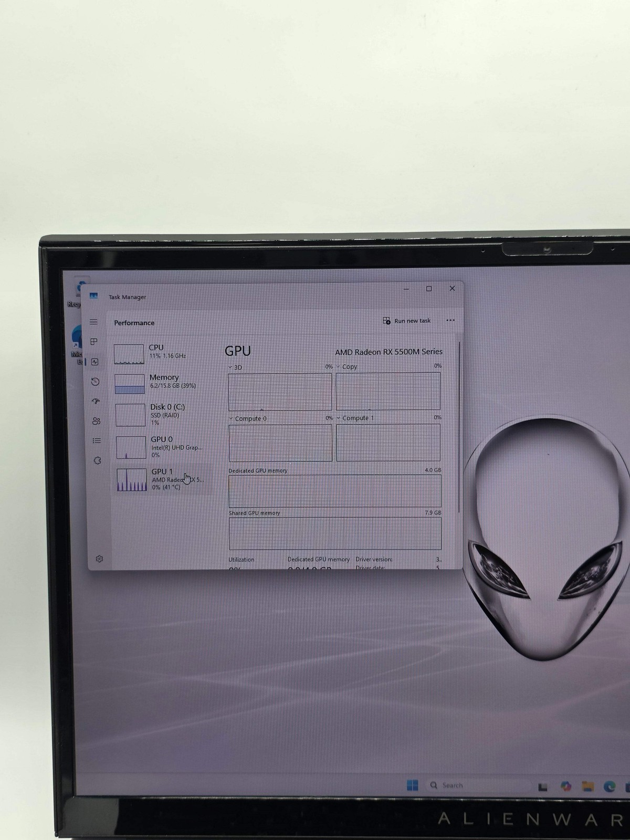Open the Compute 0 engine dropdown
This screenshot has height=840, width=630.
pyautogui.click(x=248, y=419)
